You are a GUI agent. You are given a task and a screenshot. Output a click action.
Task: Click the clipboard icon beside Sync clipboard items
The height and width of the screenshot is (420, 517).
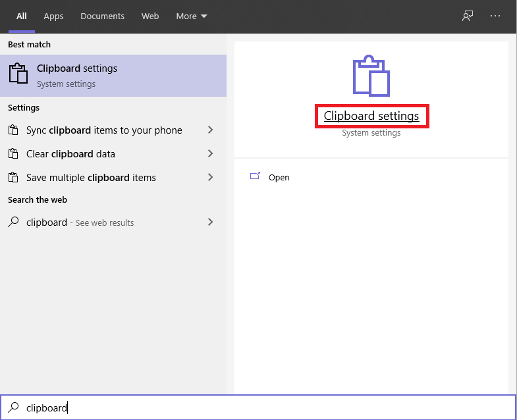pos(13,130)
